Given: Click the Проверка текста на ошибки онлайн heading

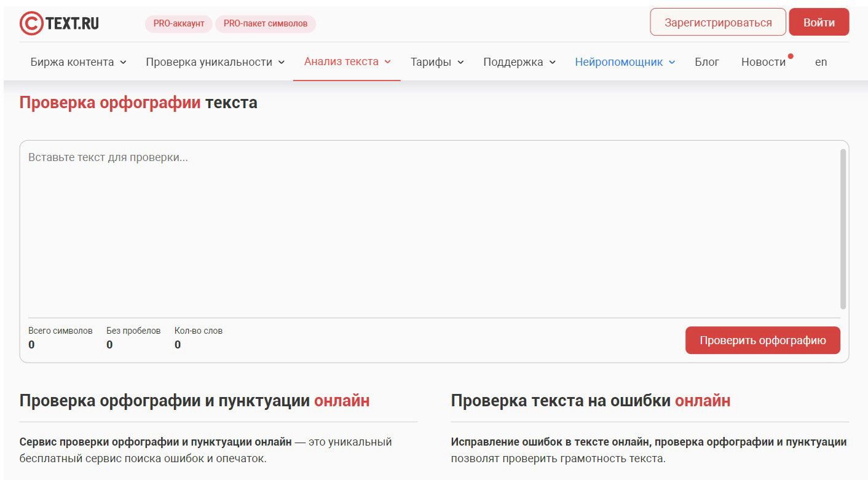Looking at the screenshot, I should click(591, 401).
